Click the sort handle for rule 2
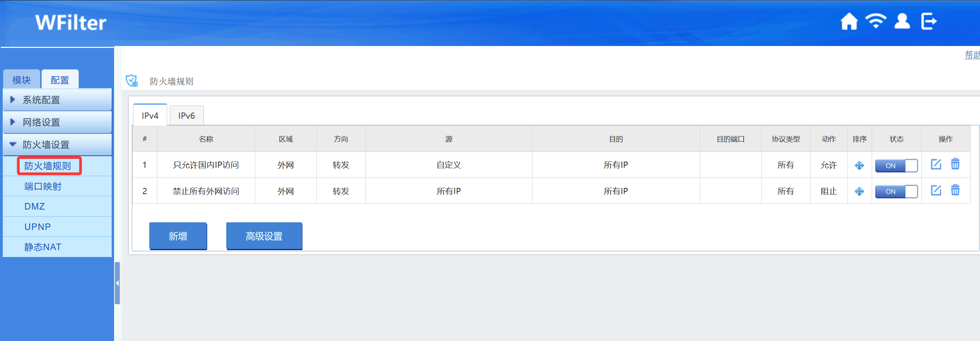The image size is (980, 341). coord(859,191)
